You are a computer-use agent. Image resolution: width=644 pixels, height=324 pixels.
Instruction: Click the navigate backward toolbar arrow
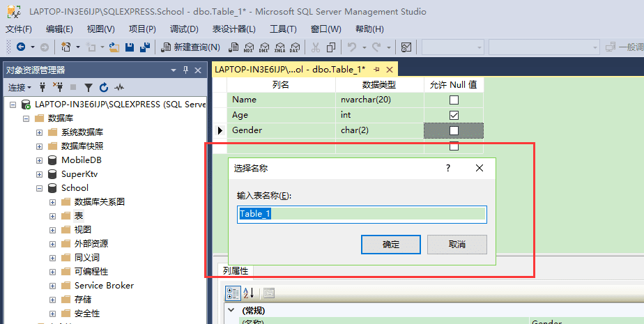20,47
